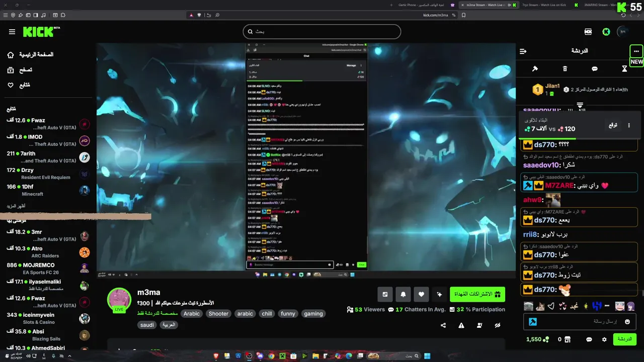Select the saudi tag
The height and width of the screenshot is (362, 644).
pos(147,325)
